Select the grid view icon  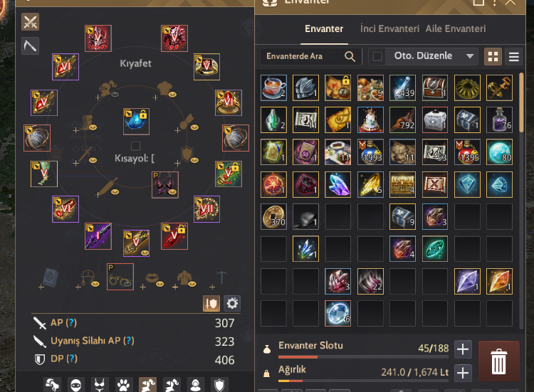coord(493,56)
